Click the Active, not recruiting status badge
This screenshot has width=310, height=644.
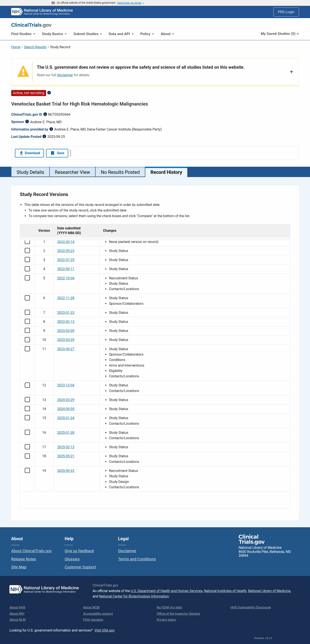pyautogui.click(x=28, y=93)
